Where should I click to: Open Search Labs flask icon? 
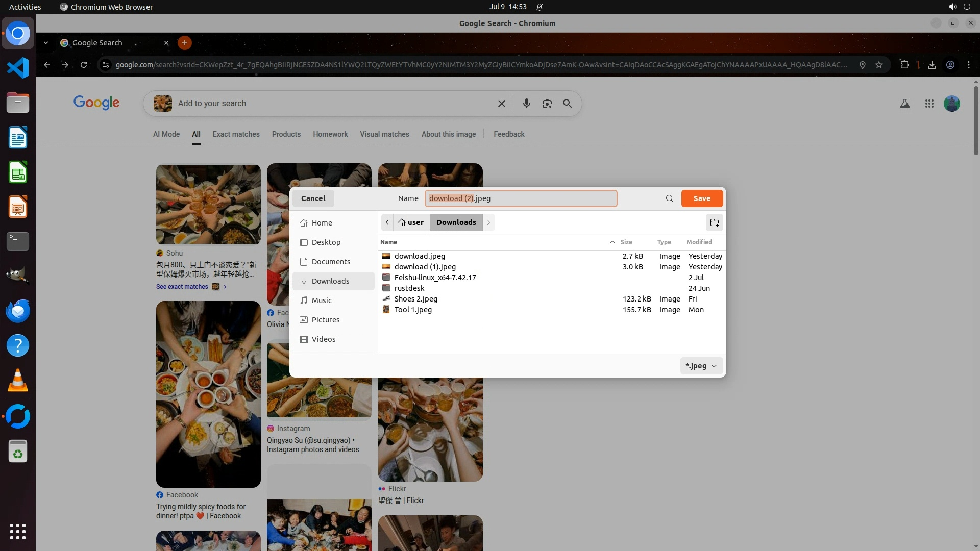[x=904, y=104]
